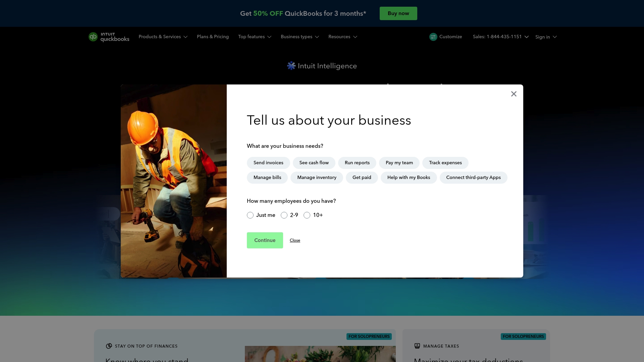Open the Plans & Pricing page
Image resolution: width=644 pixels, height=362 pixels.
213,37
